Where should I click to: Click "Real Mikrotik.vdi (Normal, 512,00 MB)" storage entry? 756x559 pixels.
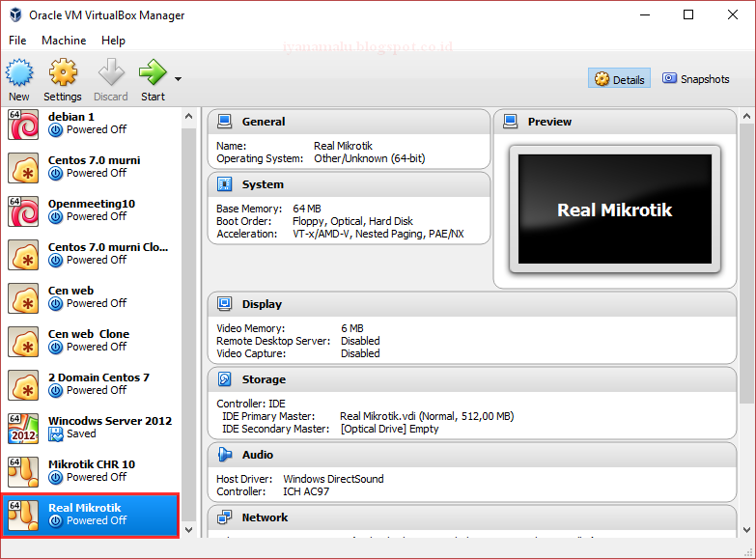pos(427,416)
